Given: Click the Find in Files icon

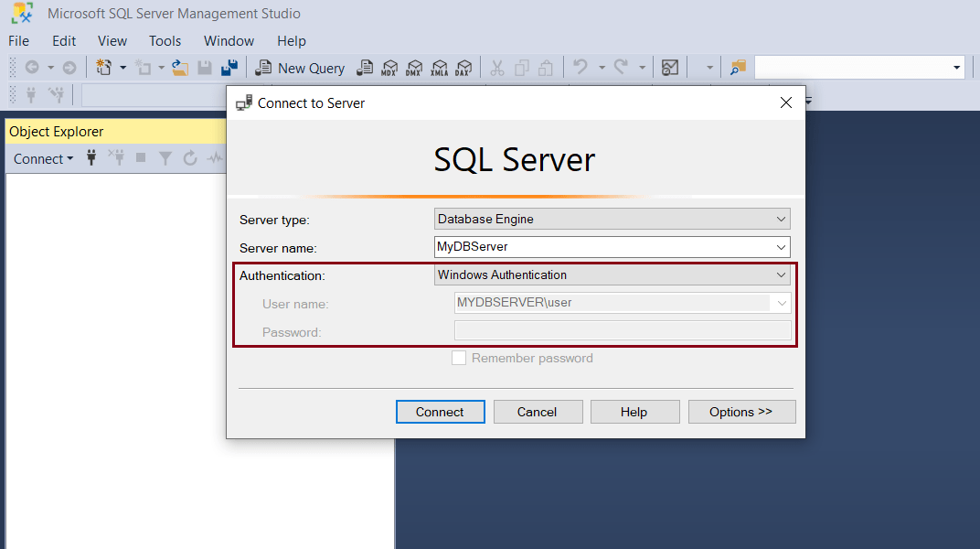Looking at the screenshot, I should (x=738, y=68).
